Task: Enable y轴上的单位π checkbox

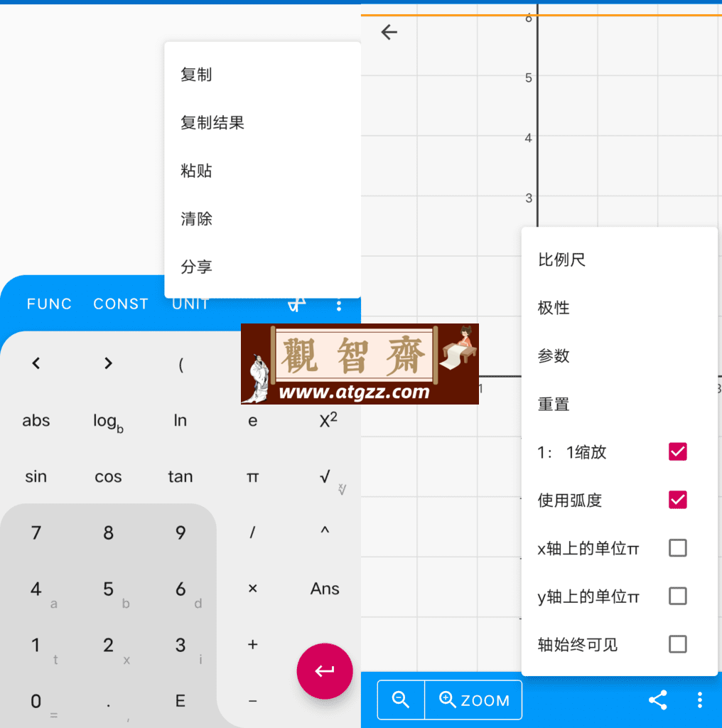Action: [x=677, y=596]
